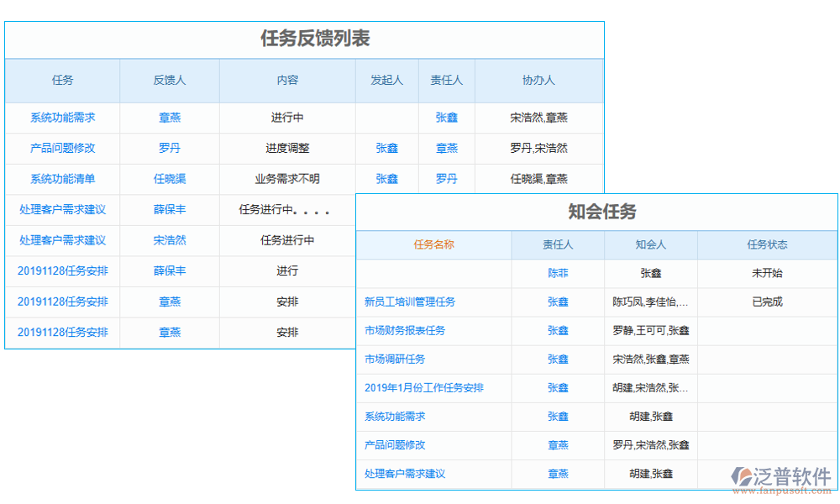Open the 新员工培训管理任务 task
This screenshot has height=504, width=840.
412,302
